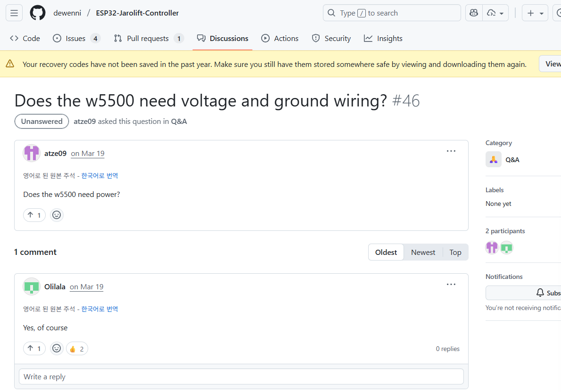Upvote Olilala's comment

[34, 349]
